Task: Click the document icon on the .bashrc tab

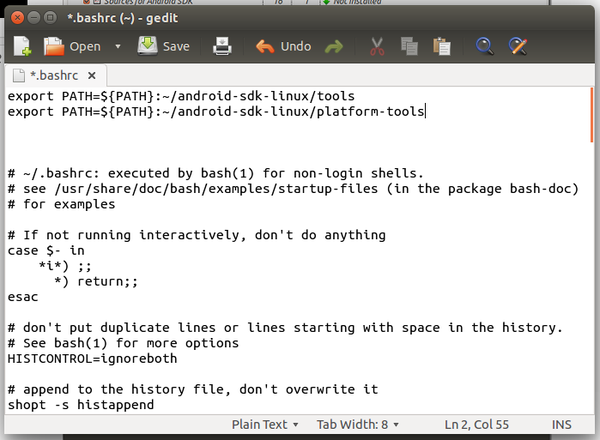Action: 19,75
